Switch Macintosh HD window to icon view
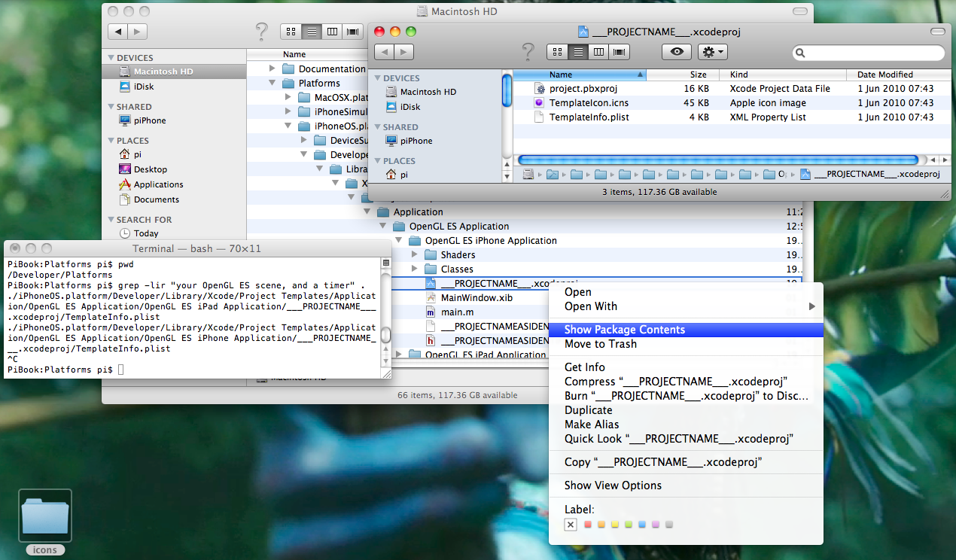 pyautogui.click(x=291, y=32)
